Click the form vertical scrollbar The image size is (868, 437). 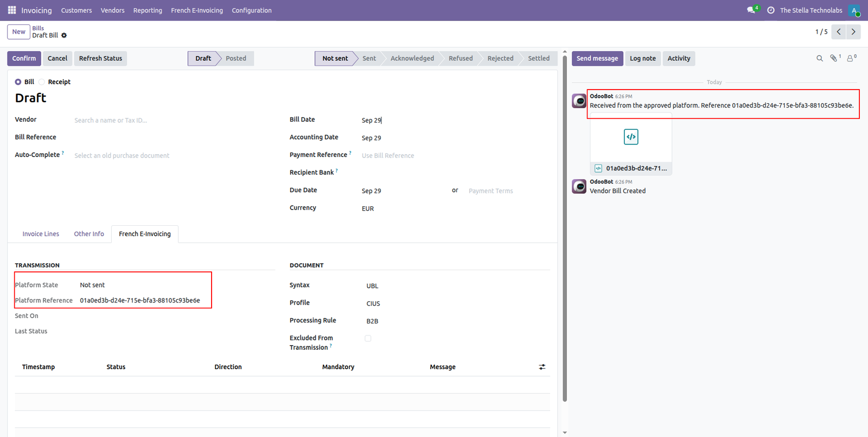565,228
